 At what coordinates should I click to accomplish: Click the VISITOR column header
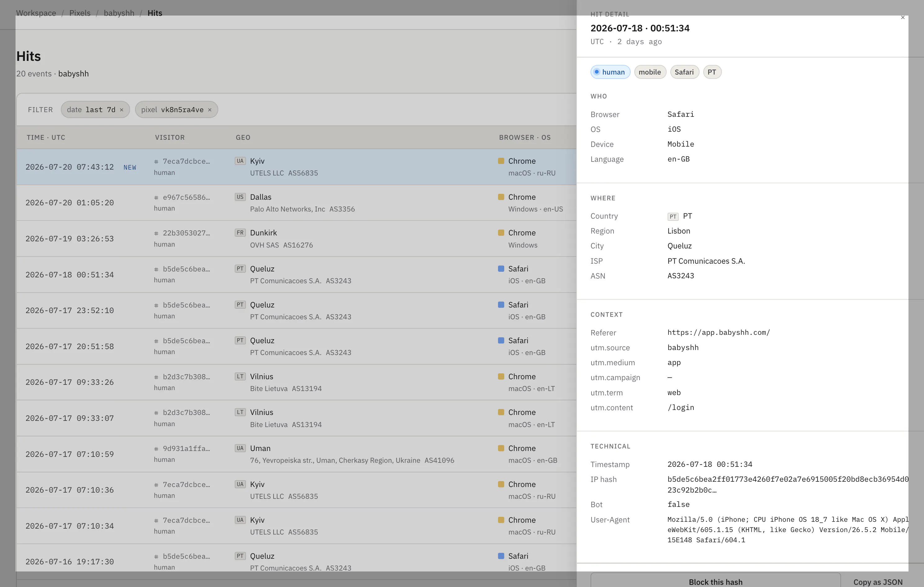pyautogui.click(x=170, y=138)
